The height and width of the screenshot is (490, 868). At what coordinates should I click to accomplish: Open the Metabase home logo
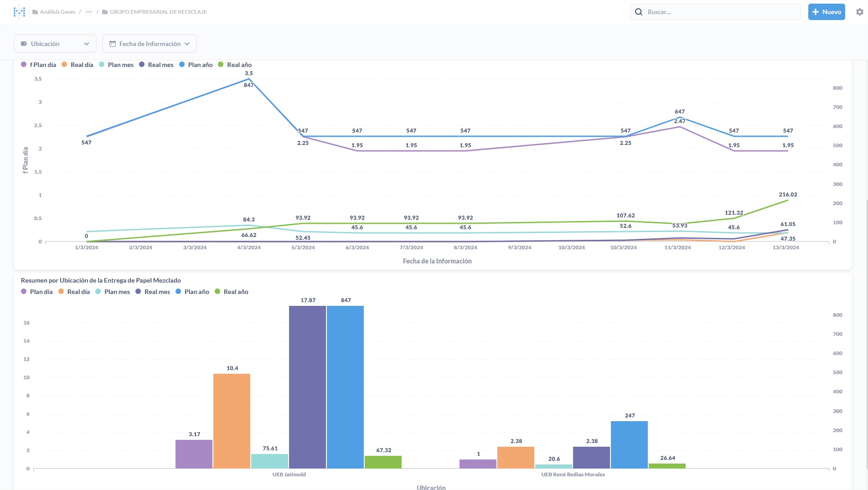(x=19, y=12)
